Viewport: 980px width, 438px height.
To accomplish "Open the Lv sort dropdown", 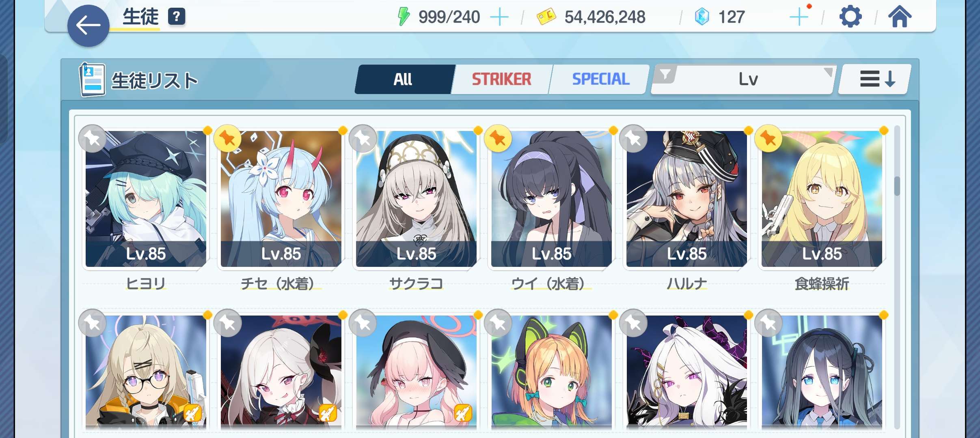I will [748, 79].
